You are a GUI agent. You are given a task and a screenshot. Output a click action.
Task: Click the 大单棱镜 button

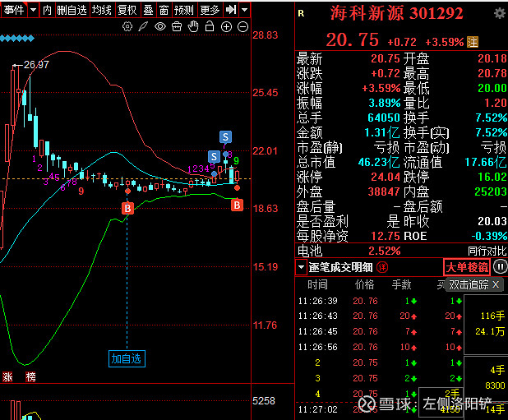467,267
